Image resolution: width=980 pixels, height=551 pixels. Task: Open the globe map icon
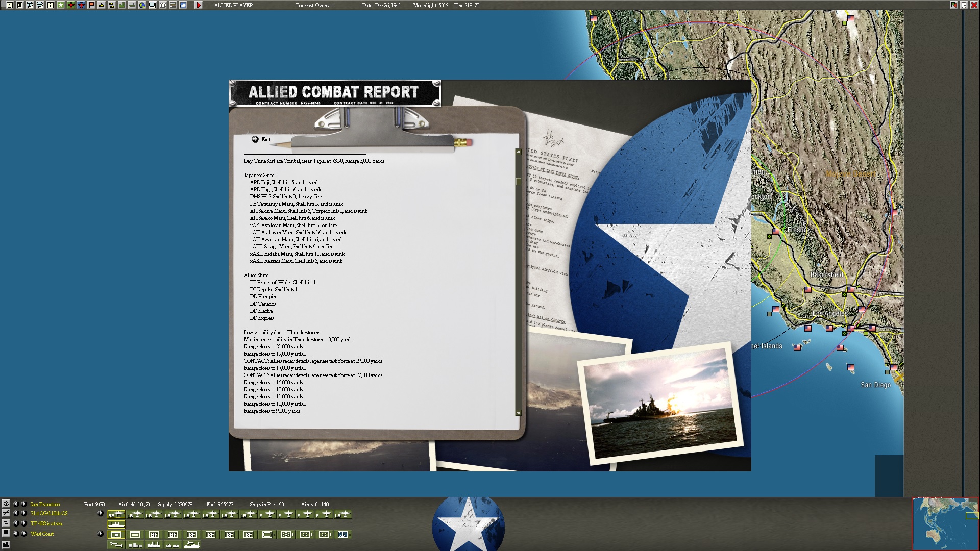point(142,5)
